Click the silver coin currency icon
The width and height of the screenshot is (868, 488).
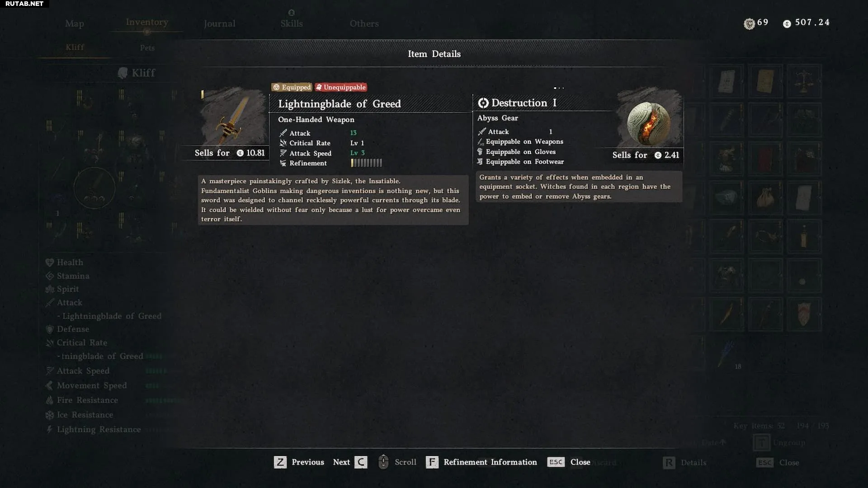(787, 23)
